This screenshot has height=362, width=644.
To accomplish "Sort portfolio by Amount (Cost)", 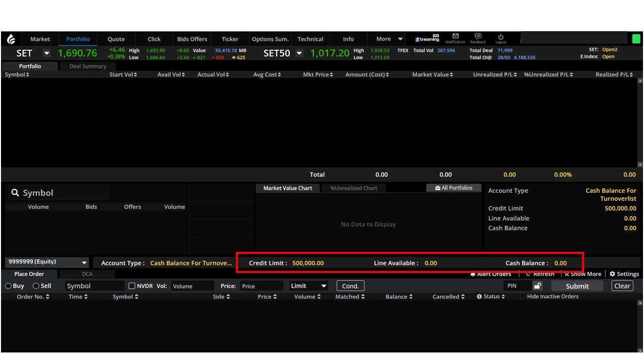I will point(367,74).
